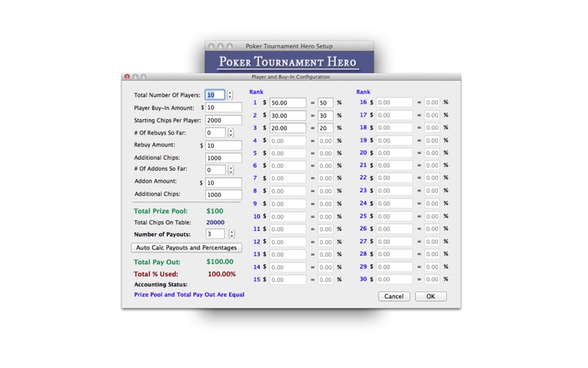The height and width of the screenshot is (368, 588).
Task: Click Rank 8 dollar payout field
Action: coord(288,191)
